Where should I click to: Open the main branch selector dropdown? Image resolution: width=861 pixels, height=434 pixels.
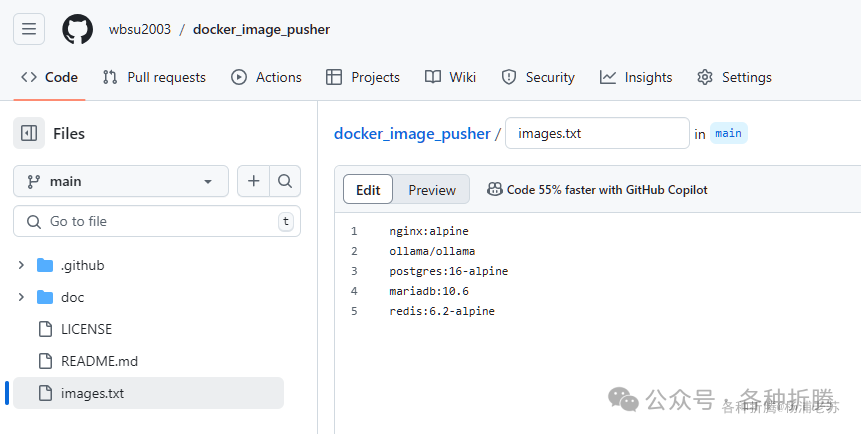[121, 181]
